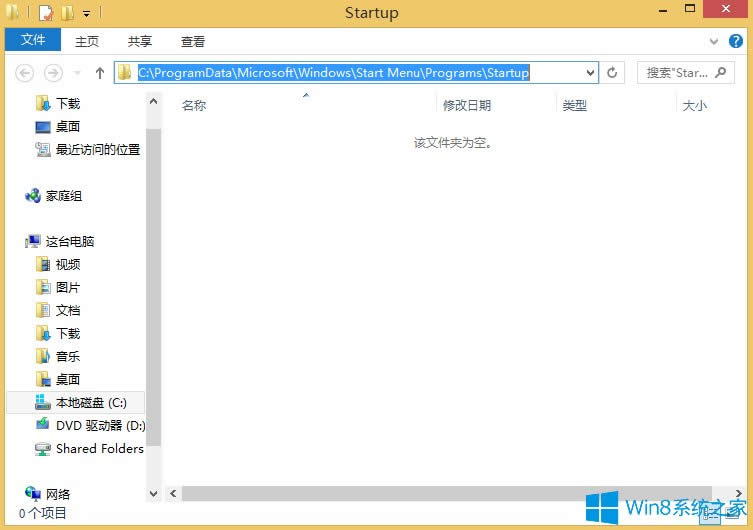The height and width of the screenshot is (530, 753).
Task: Select DVD 驱动器 (D:)
Action: coord(100,426)
